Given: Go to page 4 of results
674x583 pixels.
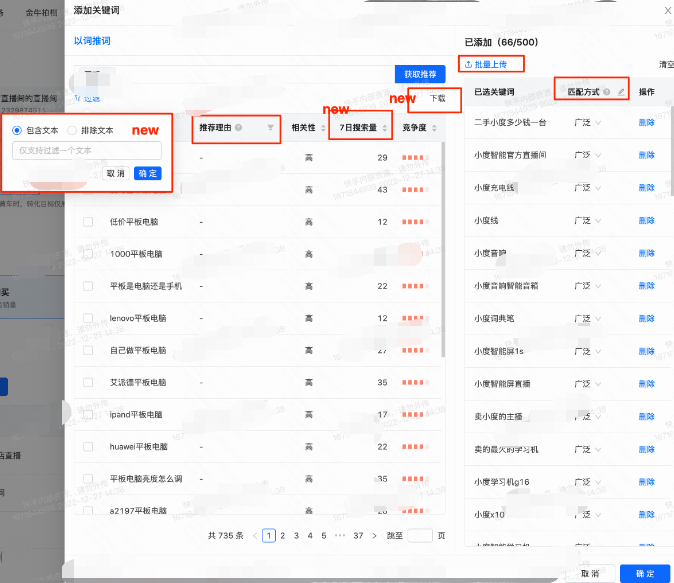Looking at the screenshot, I should (x=310, y=536).
